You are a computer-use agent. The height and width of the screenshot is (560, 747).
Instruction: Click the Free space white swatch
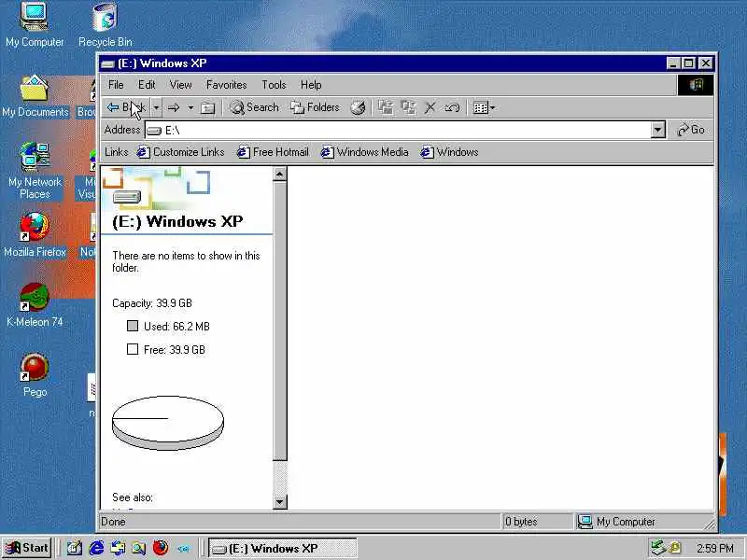pos(133,349)
